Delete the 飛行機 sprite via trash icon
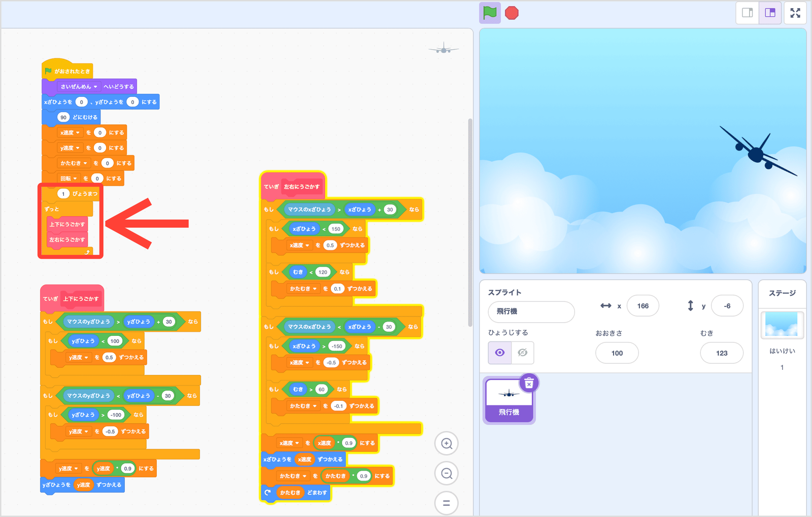Image resolution: width=812 pixels, height=517 pixels. tap(529, 384)
